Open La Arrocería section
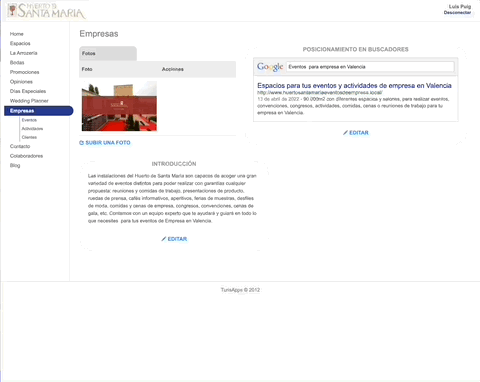This screenshot has height=382, width=480. tap(24, 53)
